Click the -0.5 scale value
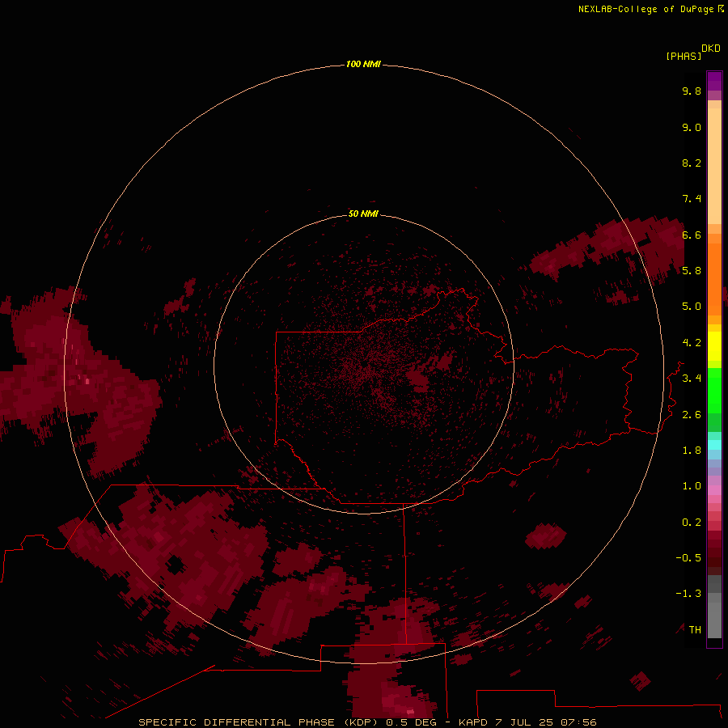Viewport: 728px width, 728px height. click(x=688, y=557)
